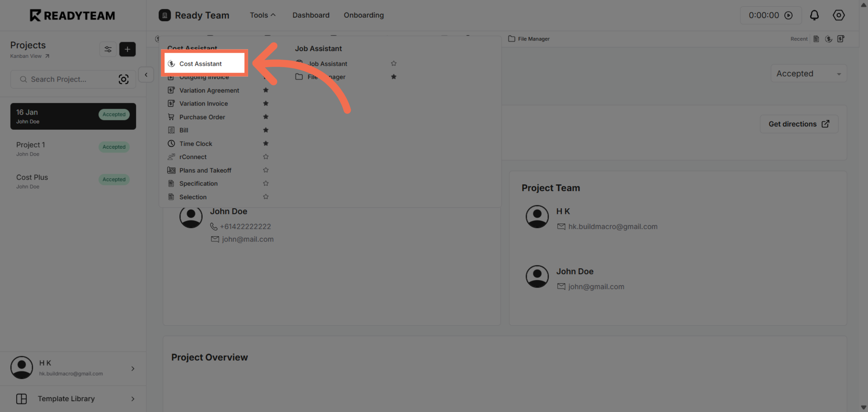Collapse the projects sidebar with the arrow
Image resolution: width=868 pixels, height=412 pixels.
tap(146, 75)
